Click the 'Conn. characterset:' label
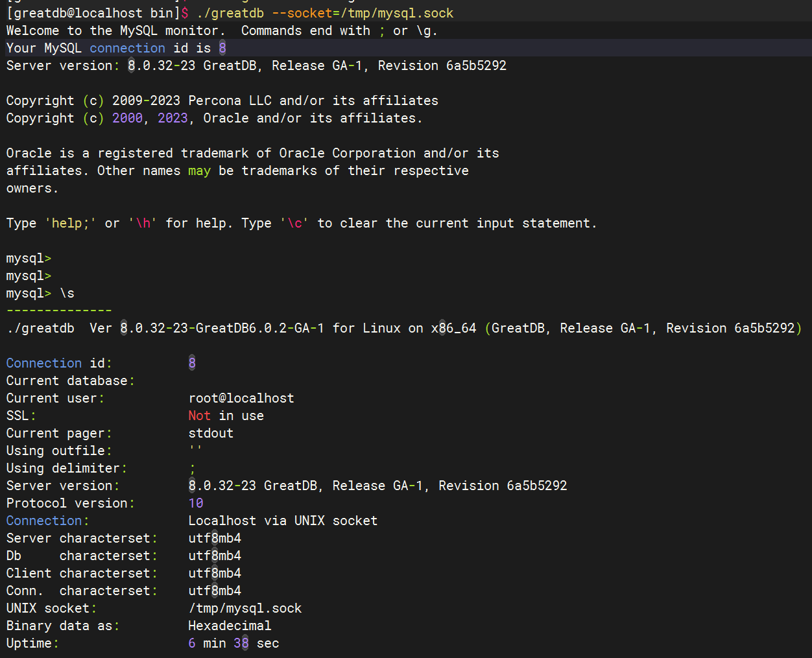The height and width of the screenshot is (658, 812). 82,591
